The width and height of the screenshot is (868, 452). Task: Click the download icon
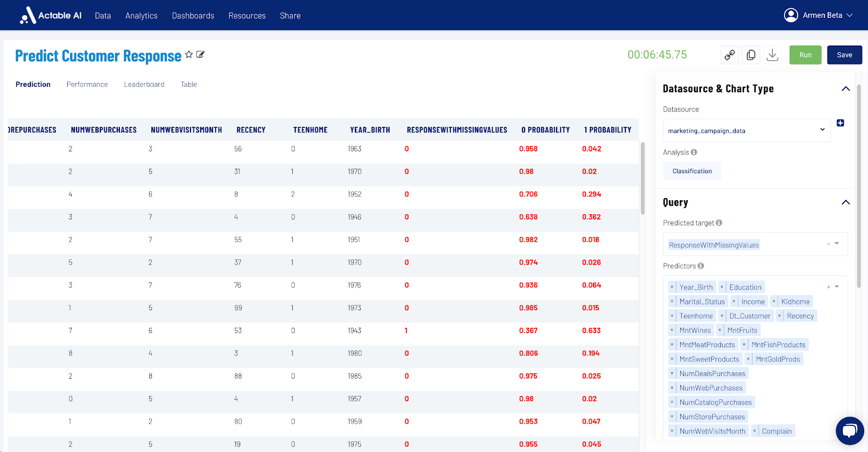[773, 55]
